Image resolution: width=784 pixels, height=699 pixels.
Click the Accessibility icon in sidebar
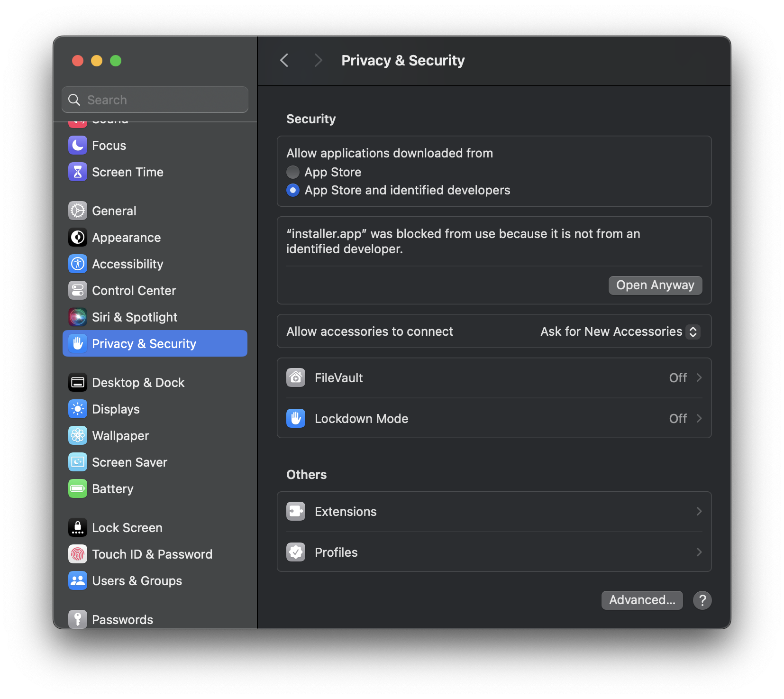[x=78, y=264]
